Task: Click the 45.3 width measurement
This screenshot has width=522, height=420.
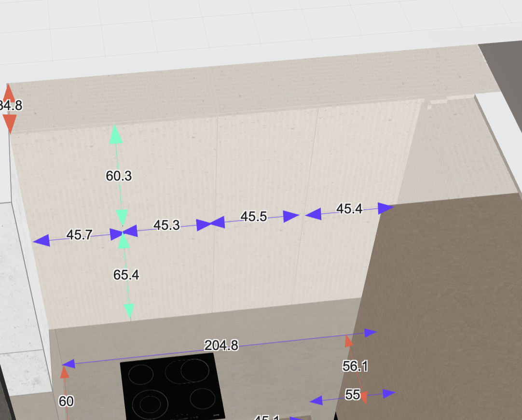Action: coord(166,225)
